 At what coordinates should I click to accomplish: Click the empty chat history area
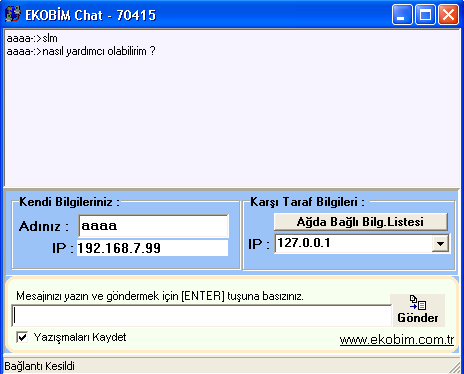point(232,123)
